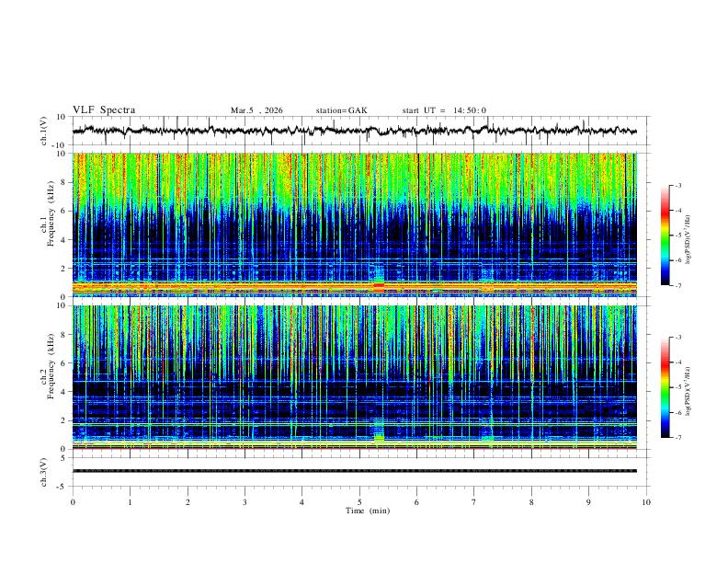Click the ch.2 spectrogram color scale bar
Image resolution: width=728 pixels, height=563 pixels.
(665, 387)
